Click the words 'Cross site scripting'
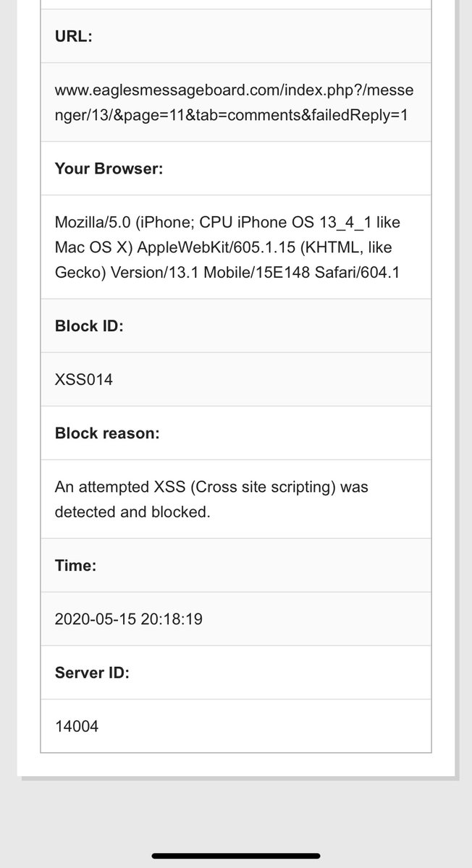Viewport: 472px width, 868px height. tap(267, 487)
